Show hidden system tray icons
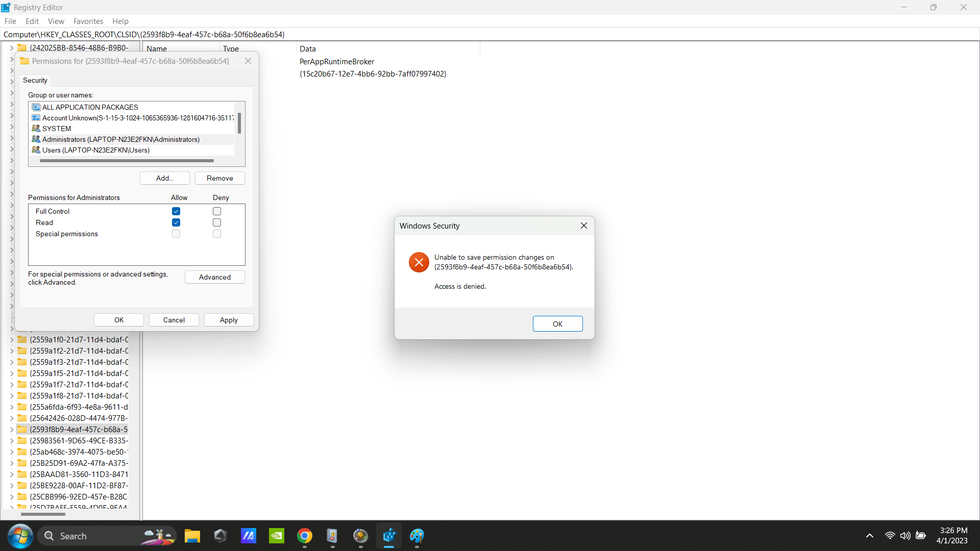This screenshot has width=980, height=551. pos(870,536)
